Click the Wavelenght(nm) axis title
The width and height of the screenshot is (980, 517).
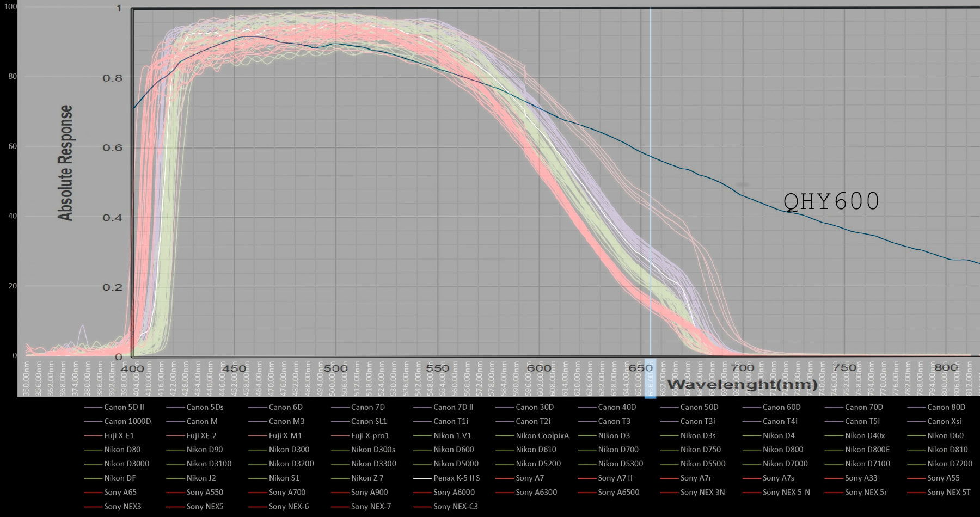(742, 385)
